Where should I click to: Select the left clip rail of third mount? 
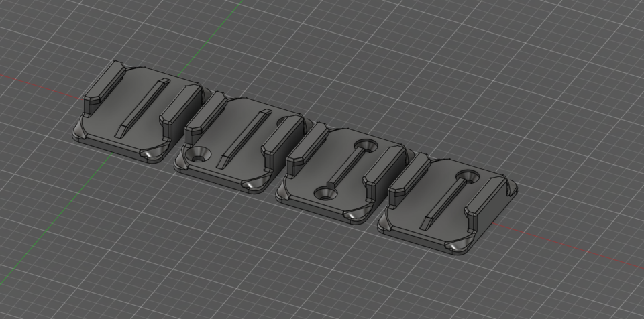click(x=307, y=150)
